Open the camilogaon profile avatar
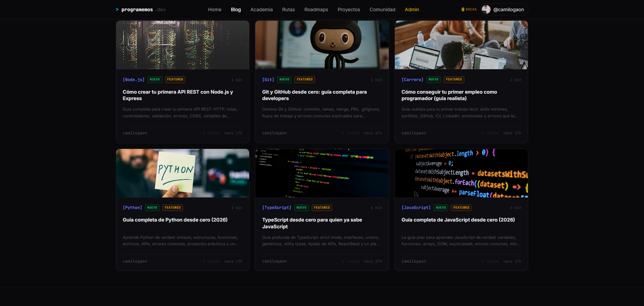644x306 pixels. [x=486, y=9]
